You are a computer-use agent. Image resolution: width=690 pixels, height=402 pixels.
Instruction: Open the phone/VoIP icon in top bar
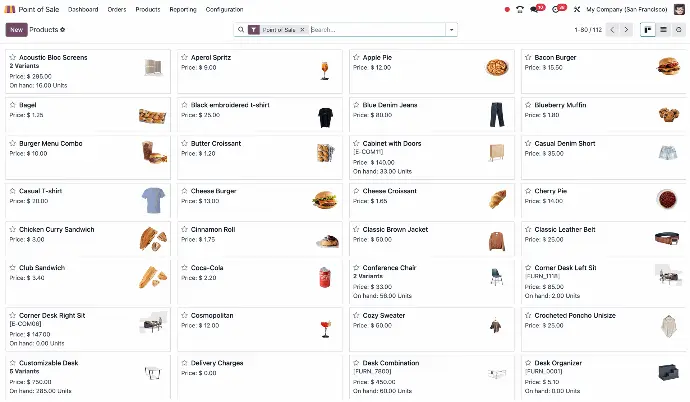point(520,9)
